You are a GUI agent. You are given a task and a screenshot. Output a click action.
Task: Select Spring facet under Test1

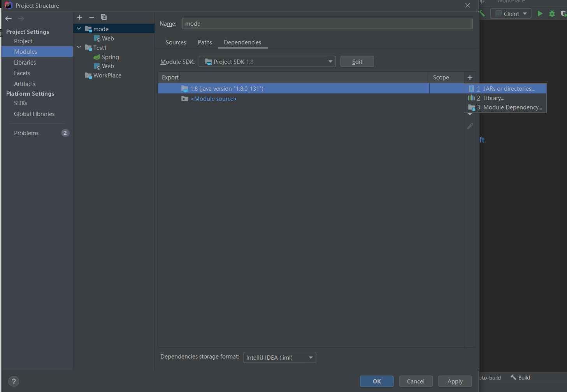coord(110,57)
